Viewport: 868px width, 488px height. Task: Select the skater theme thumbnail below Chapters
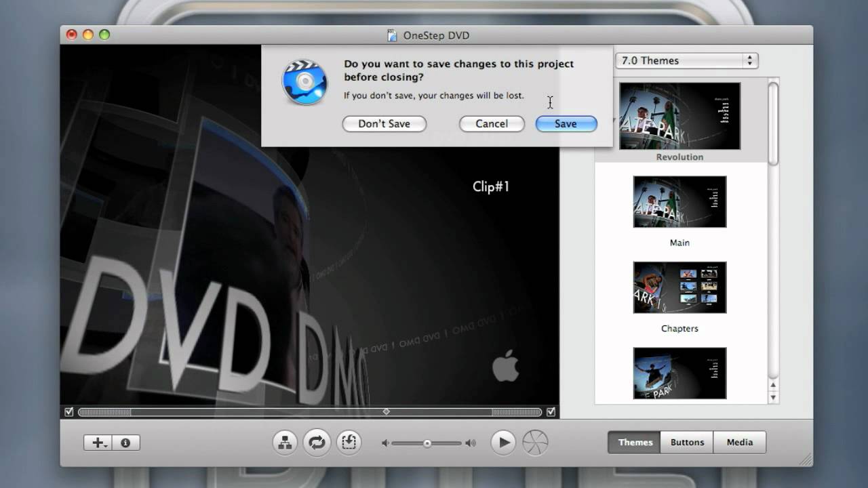click(x=679, y=373)
